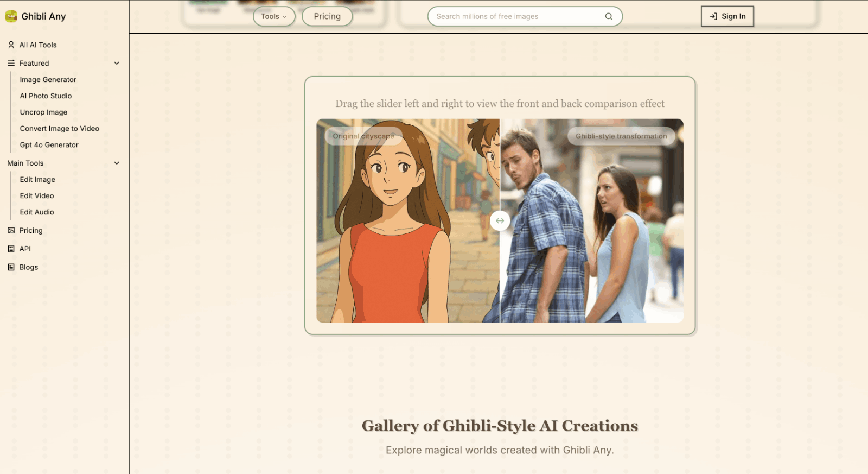Screen dimensions: 868x474
Task: Click the API document icon
Action: click(11, 249)
